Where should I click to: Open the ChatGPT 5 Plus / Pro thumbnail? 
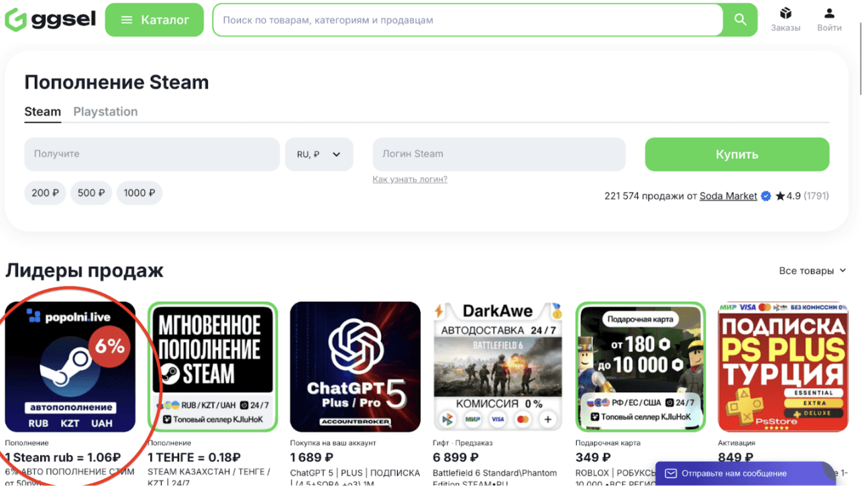click(356, 367)
